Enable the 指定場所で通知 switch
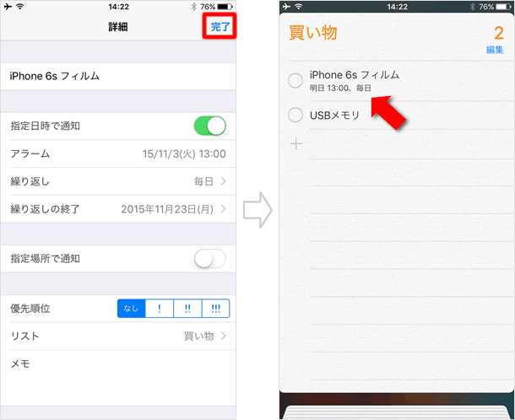 point(210,259)
